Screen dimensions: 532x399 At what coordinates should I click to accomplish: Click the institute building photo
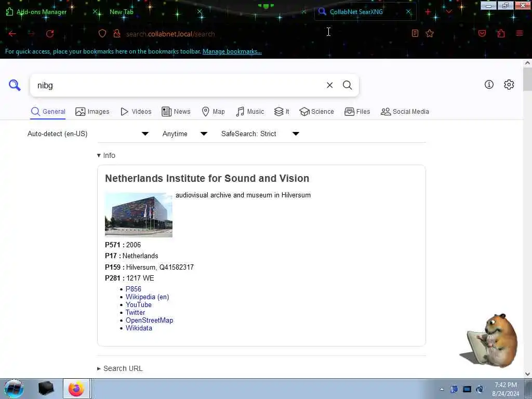(138, 215)
